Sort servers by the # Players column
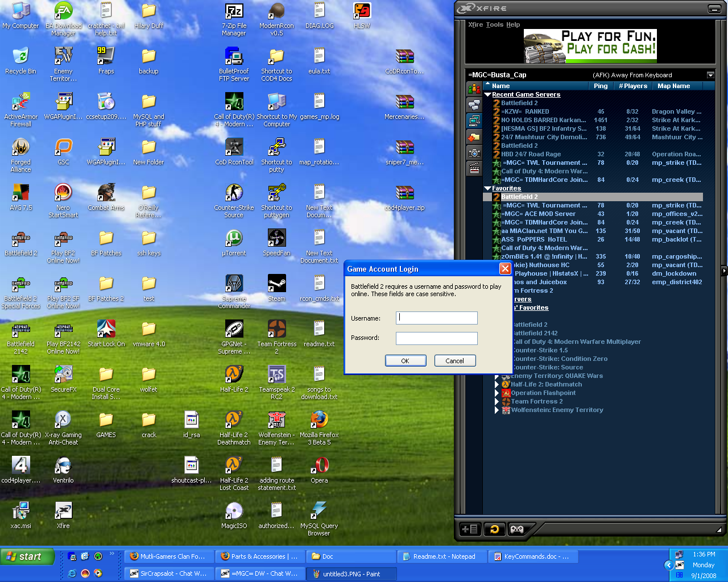This screenshot has height=582, width=728. [x=633, y=86]
